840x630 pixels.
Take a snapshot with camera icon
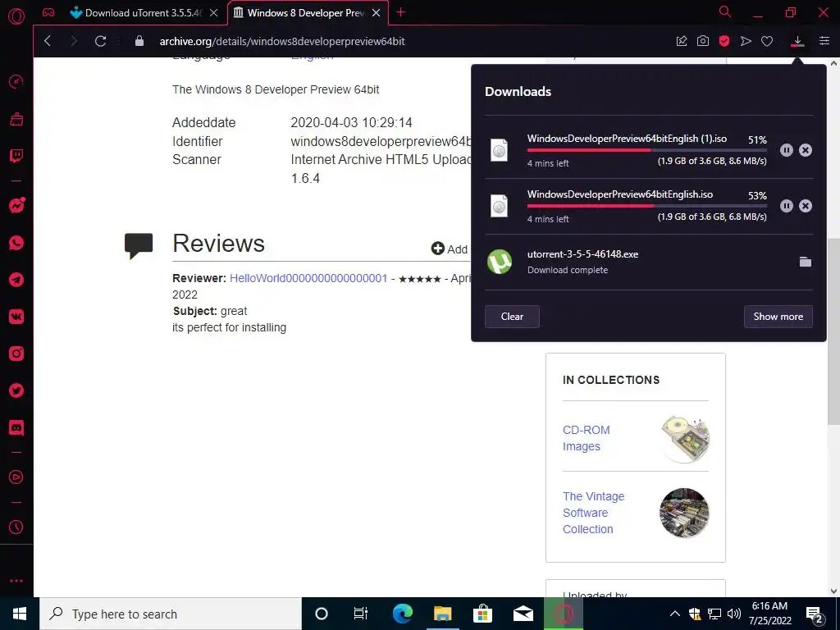tap(703, 41)
